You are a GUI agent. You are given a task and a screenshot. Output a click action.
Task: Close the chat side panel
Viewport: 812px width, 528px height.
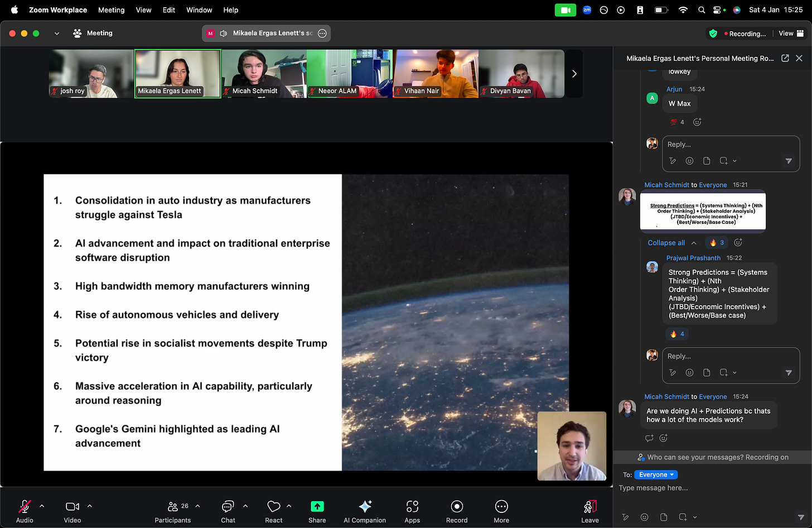tap(799, 58)
